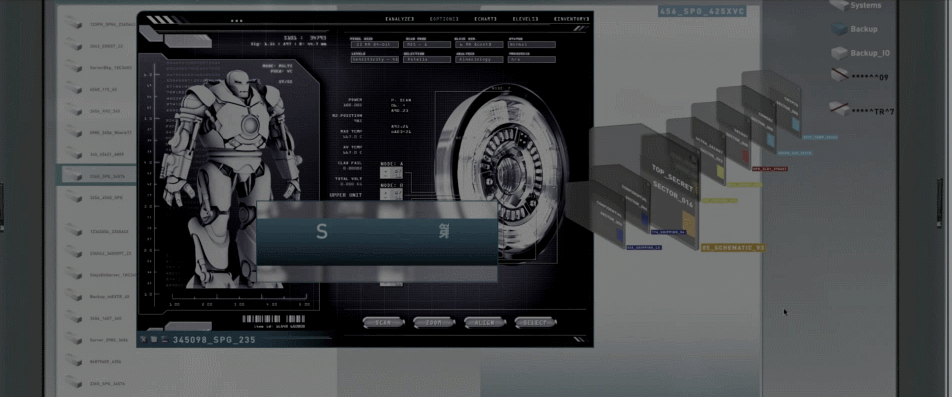Click the 6500_115_45 file icon
The width and height of the screenshot is (952, 397).
point(73,89)
